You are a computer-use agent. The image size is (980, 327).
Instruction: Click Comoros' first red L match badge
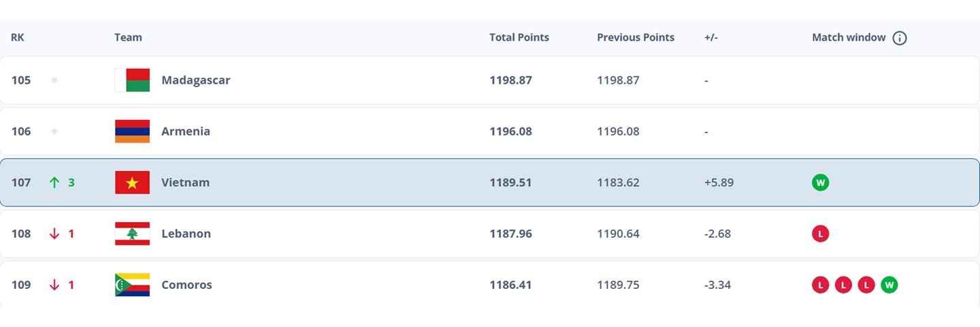coord(820,285)
